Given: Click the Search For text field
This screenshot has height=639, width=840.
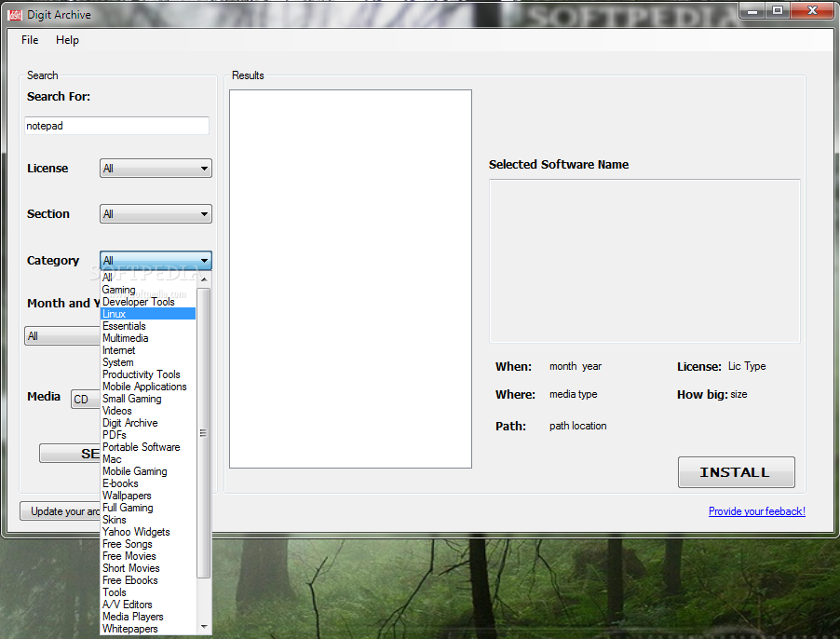Looking at the screenshot, I should pyautogui.click(x=116, y=126).
